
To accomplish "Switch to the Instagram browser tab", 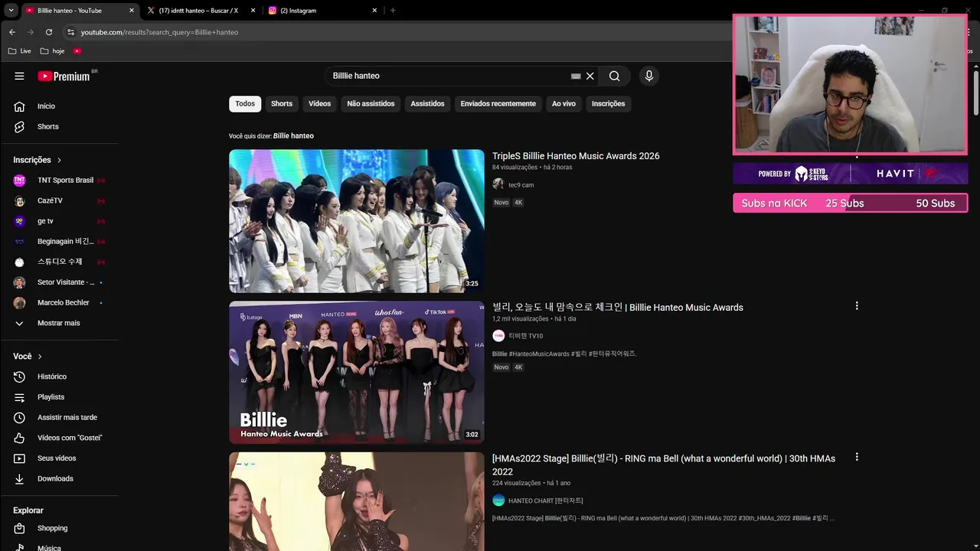I will (x=322, y=11).
